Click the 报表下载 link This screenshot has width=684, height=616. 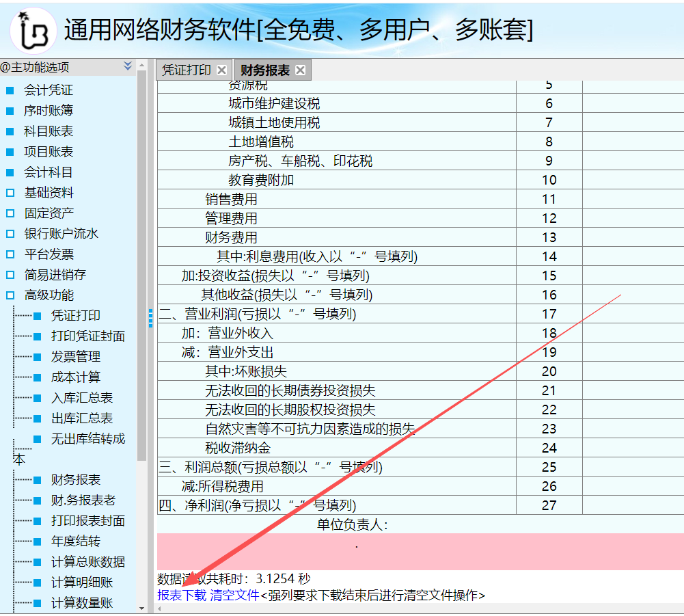[x=182, y=595]
